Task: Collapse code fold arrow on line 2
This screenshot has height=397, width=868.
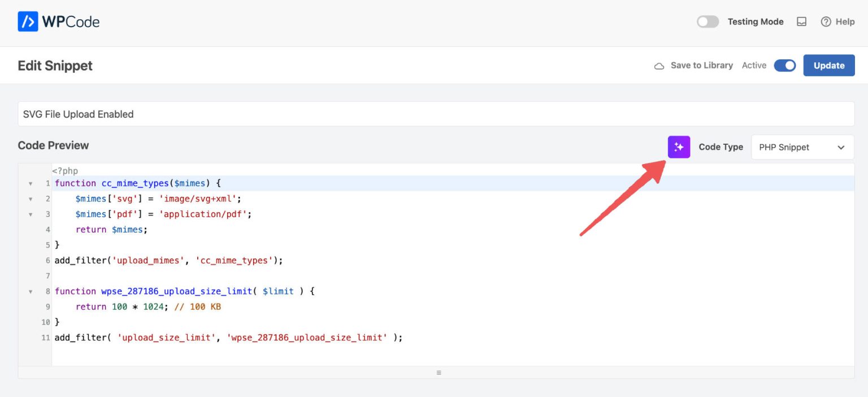Action: (x=31, y=198)
